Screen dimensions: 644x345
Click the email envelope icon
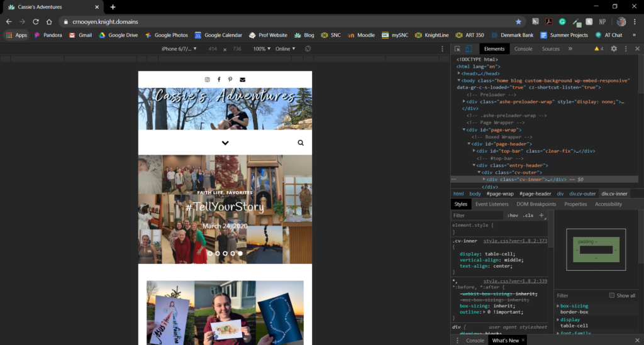coord(242,79)
